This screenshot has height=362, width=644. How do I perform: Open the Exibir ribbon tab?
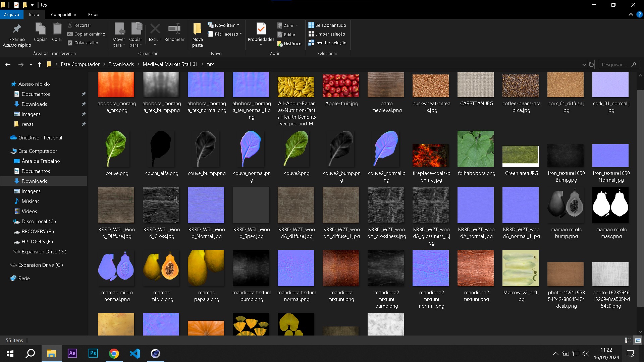point(93,14)
